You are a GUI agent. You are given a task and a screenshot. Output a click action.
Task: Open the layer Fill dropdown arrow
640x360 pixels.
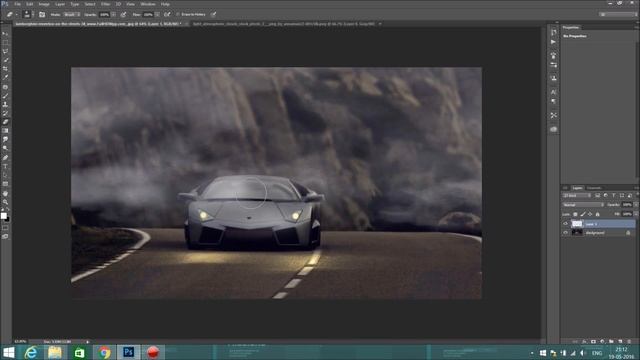[636, 214]
